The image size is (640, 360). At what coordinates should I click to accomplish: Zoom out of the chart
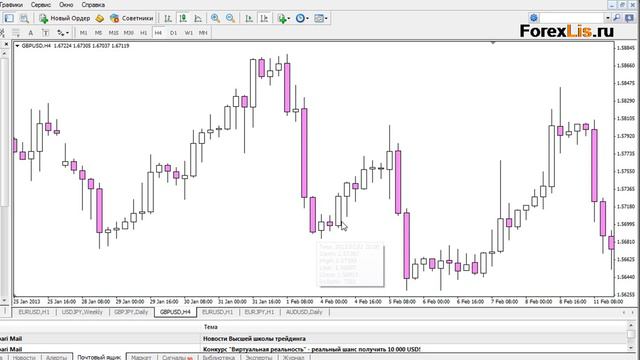[x=230, y=18]
